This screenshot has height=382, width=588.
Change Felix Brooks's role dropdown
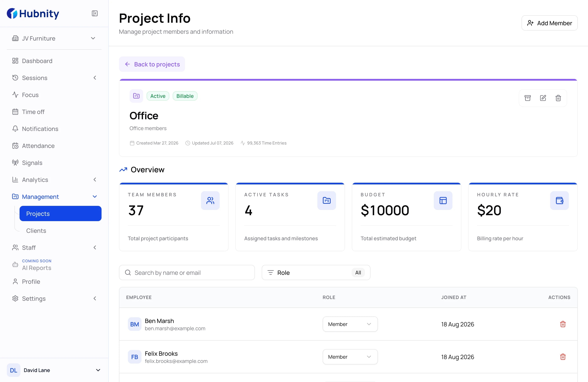350,357
